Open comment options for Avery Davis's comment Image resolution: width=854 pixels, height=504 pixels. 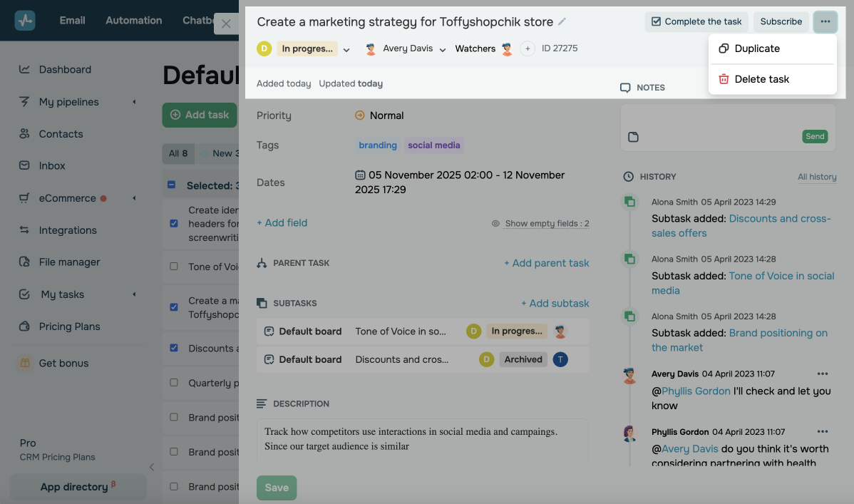pos(823,374)
